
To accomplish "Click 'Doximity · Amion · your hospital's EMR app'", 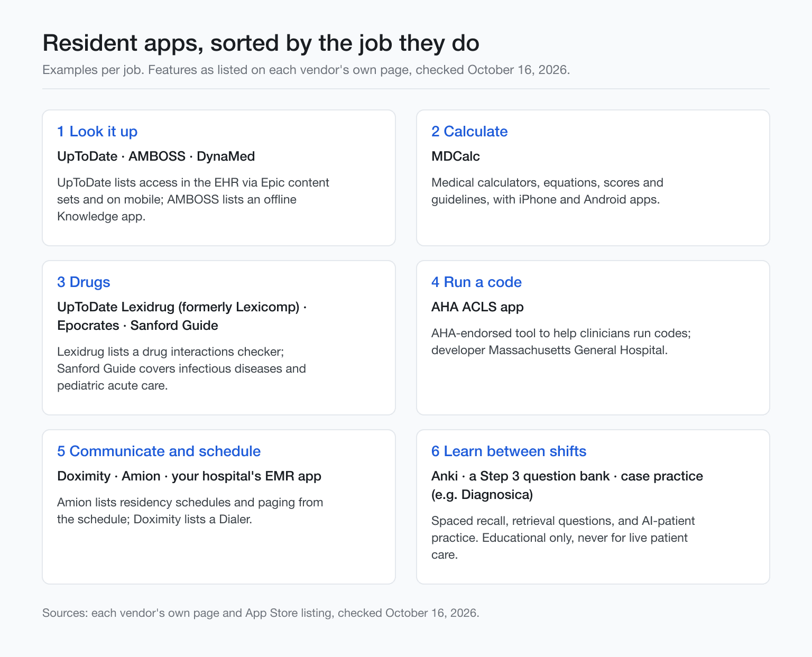I will point(189,476).
